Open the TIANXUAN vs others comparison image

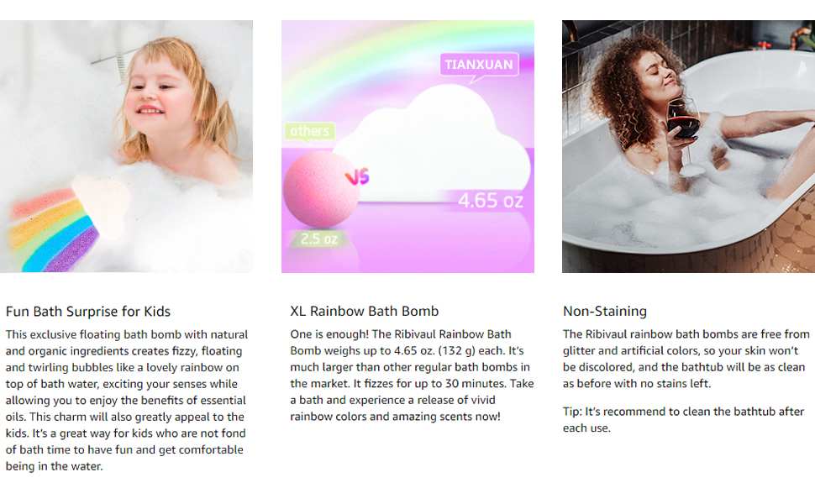(x=407, y=146)
